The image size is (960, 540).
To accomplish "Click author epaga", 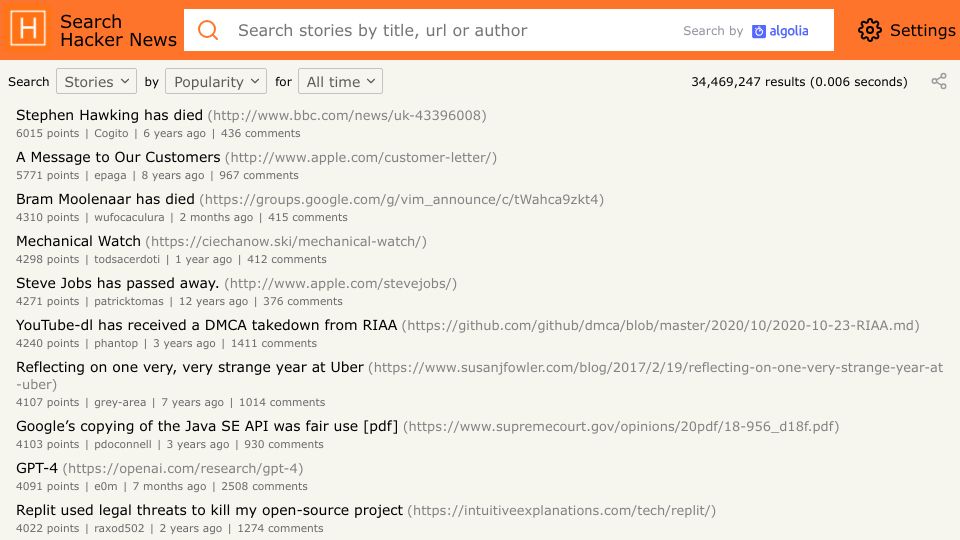I will [x=110, y=176].
